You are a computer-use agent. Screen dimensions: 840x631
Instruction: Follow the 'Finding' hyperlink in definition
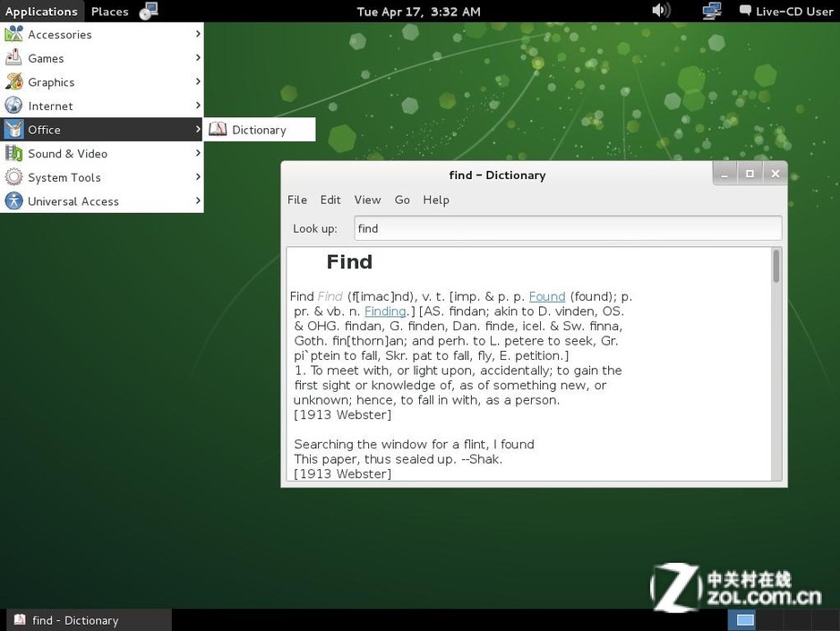[x=385, y=311]
